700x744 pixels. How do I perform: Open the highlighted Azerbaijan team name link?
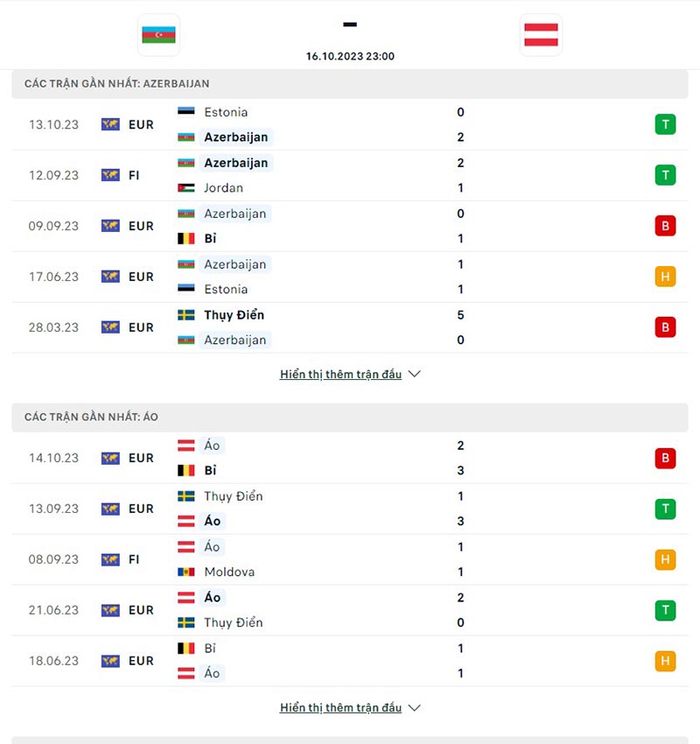236,137
